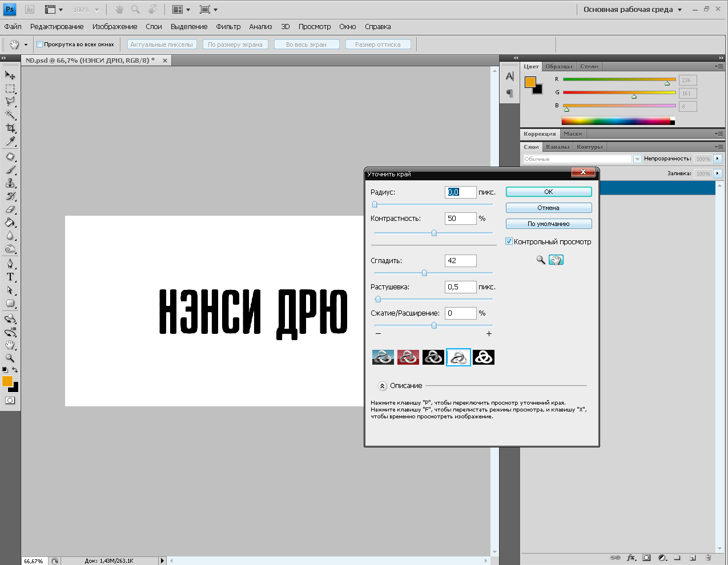The width and height of the screenshot is (728, 565).
Task: Enable Прокрутка во всех окнах checkbox
Action: tap(40, 45)
